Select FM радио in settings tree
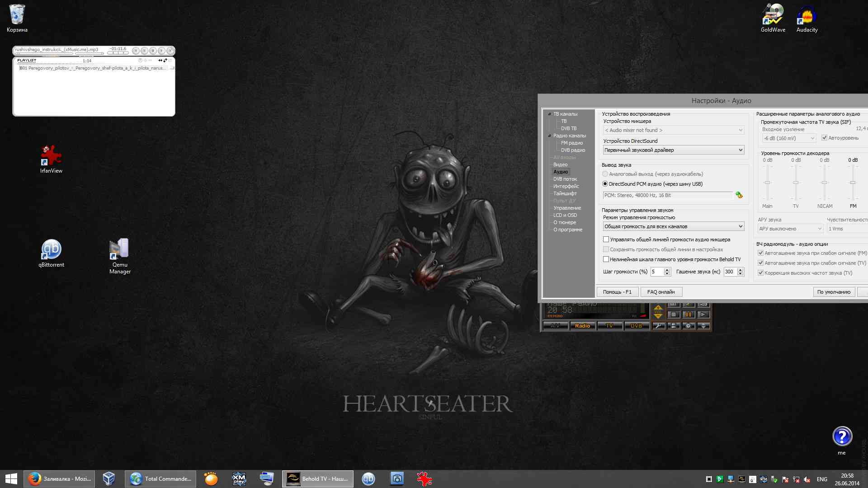 pyautogui.click(x=572, y=143)
